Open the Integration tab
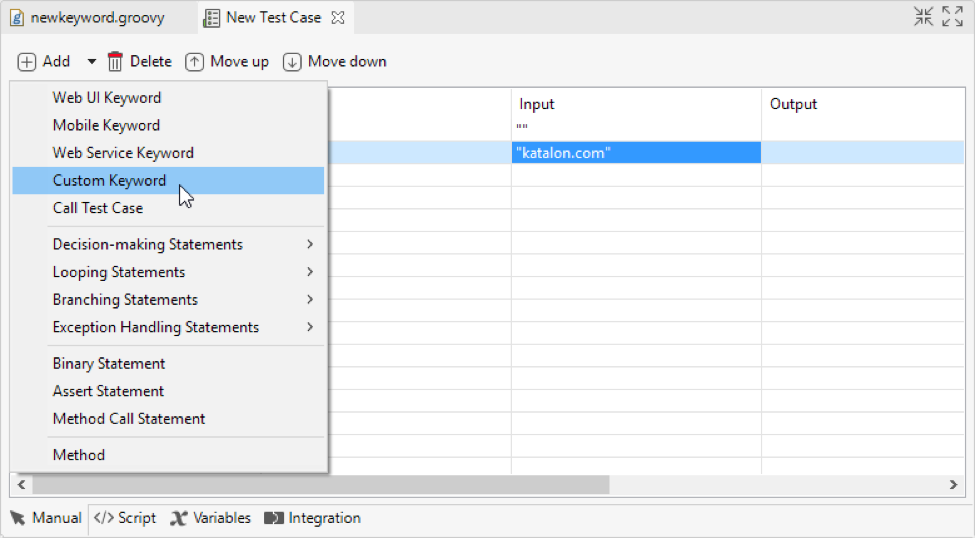Image resolution: width=975 pixels, height=538 pixels. click(312, 518)
